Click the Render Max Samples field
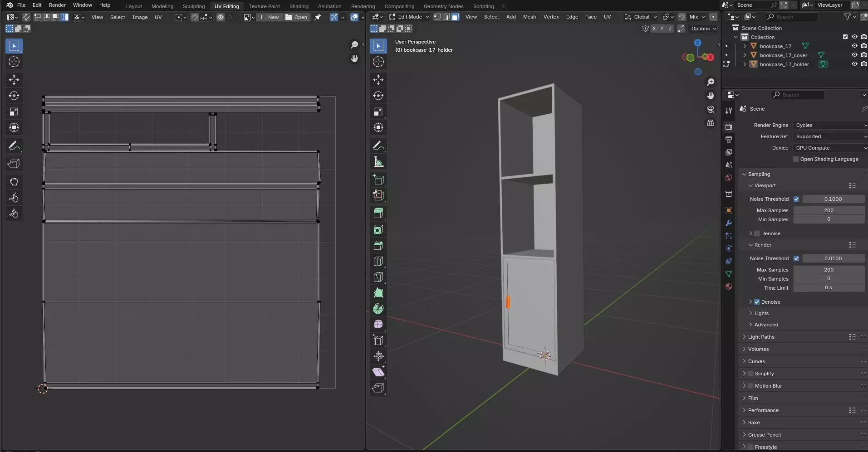 coord(829,270)
